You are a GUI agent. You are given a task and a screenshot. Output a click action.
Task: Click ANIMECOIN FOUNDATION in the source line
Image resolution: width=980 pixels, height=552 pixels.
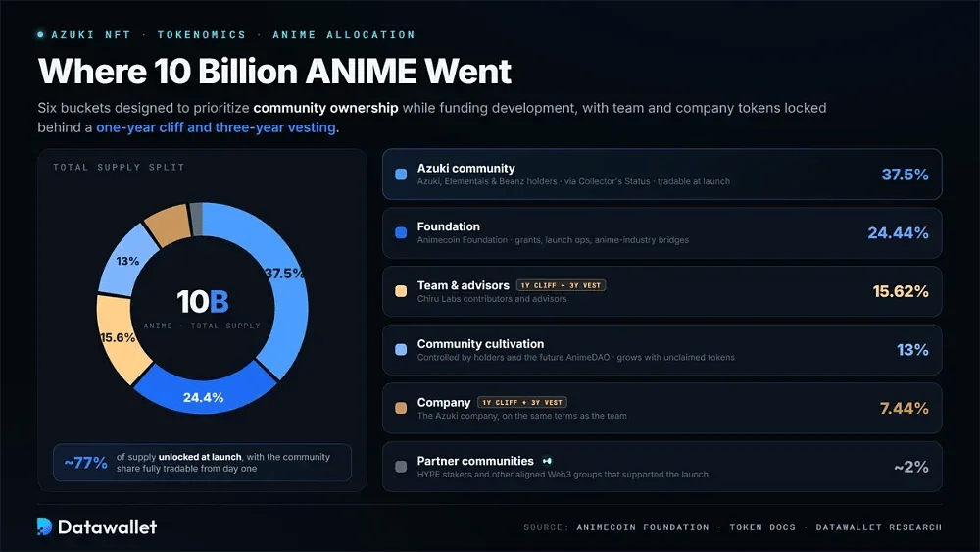point(643,527)
